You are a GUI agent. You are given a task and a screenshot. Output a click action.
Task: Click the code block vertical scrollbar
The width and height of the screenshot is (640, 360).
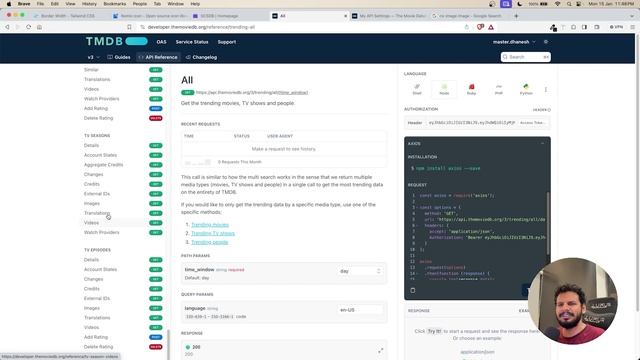(x=548, y=223)
